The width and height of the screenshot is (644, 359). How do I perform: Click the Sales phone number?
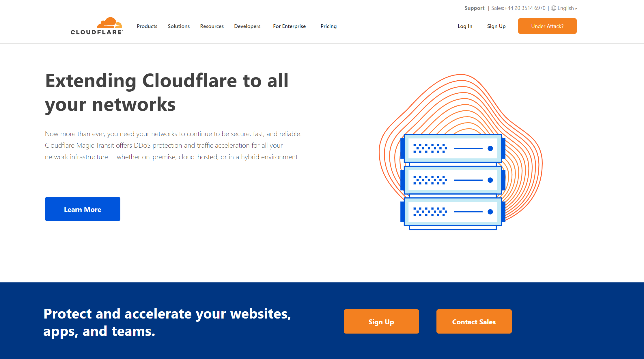coord(518,8)
